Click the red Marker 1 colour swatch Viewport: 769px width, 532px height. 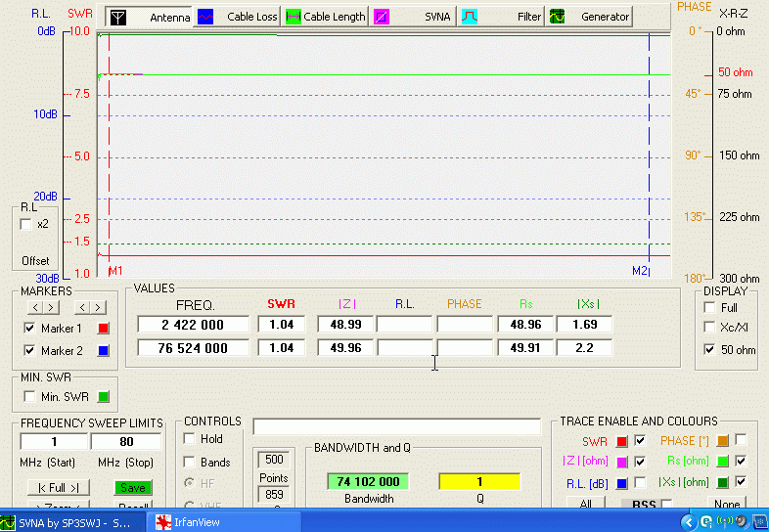tap(105, 329)
